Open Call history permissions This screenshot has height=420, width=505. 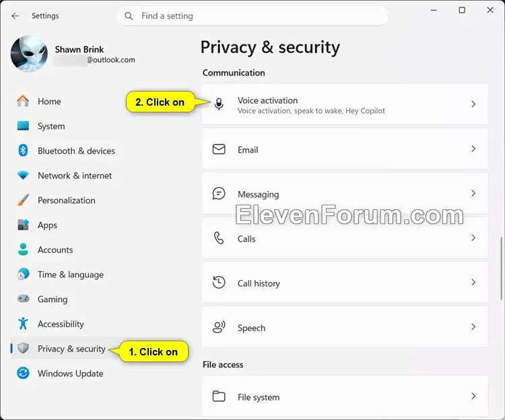pyautogui.click(x=345, y=282)
